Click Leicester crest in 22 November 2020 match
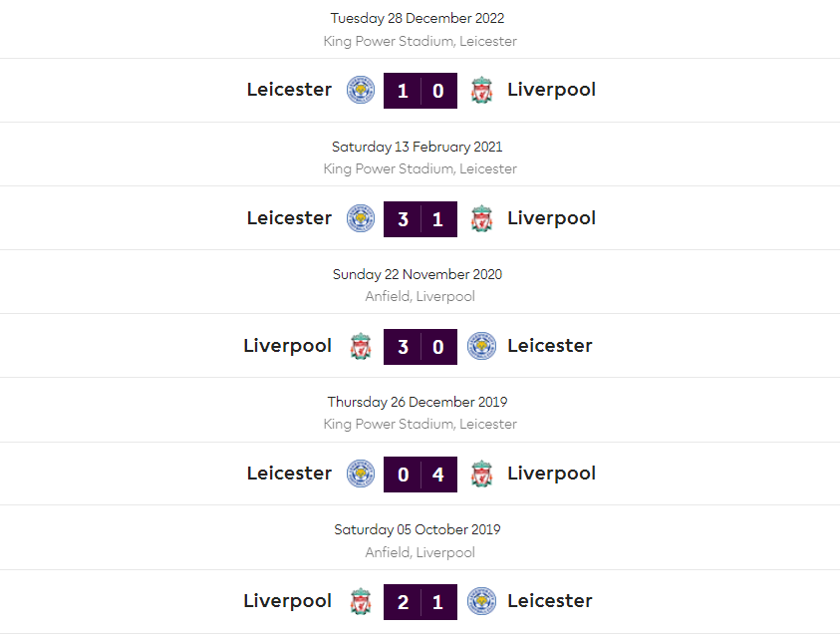Screen dimensions: 840x639 point(481,346)
